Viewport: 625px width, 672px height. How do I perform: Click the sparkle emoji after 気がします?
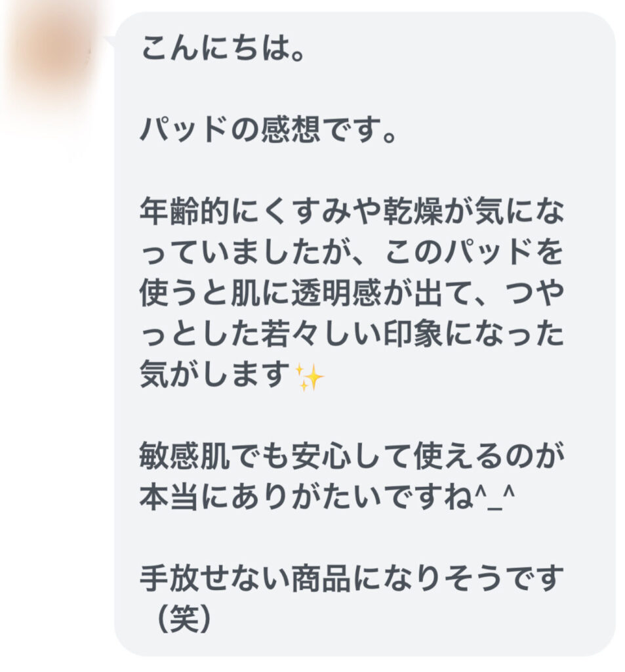pyautogui.click(x=310, y=377)
